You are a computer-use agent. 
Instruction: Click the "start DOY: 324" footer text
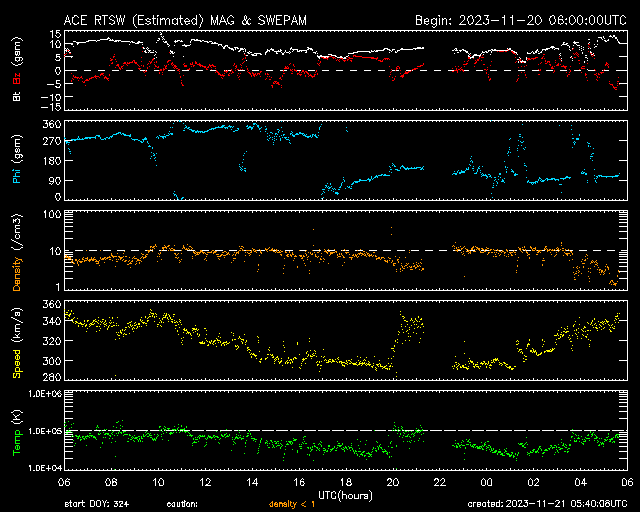(x=97, y=504)
